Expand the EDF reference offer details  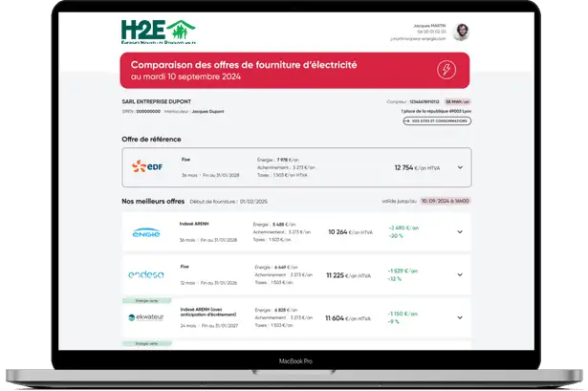[x=460, y=167]
